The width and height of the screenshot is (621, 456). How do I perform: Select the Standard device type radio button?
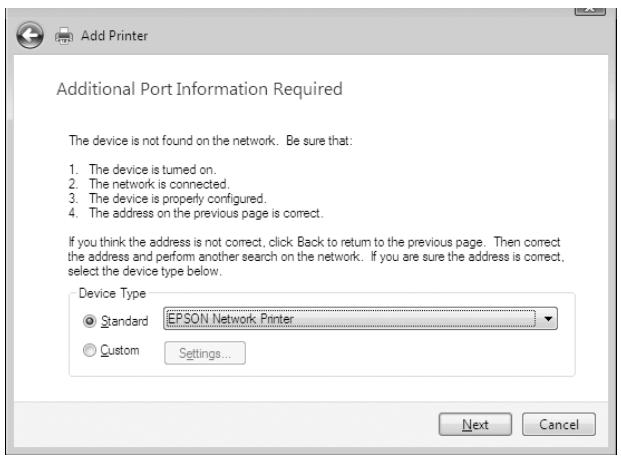[x=90, y=321]
